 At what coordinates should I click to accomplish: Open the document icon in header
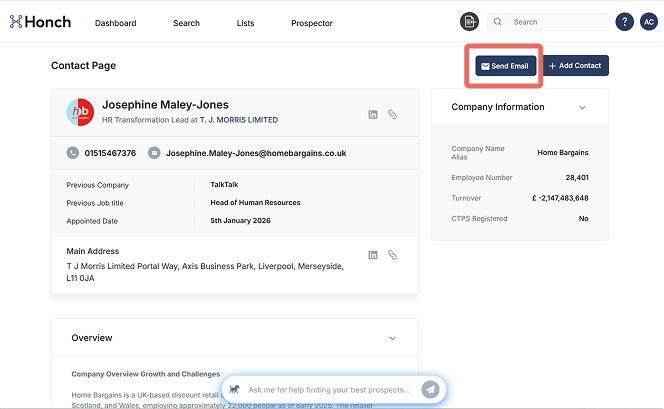click(x=469, y=22)
